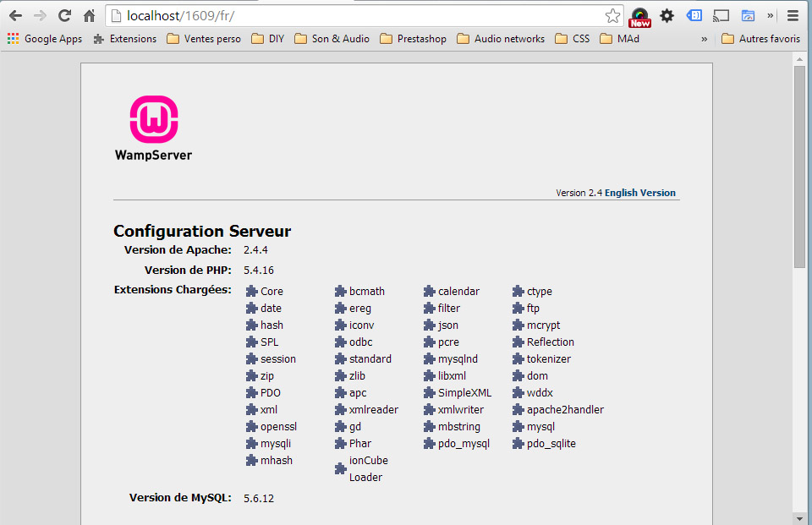Viewport: 812px width, 525px height.
Task: Click the scrollbar up arrow
Action: click(x=799, y=58)
